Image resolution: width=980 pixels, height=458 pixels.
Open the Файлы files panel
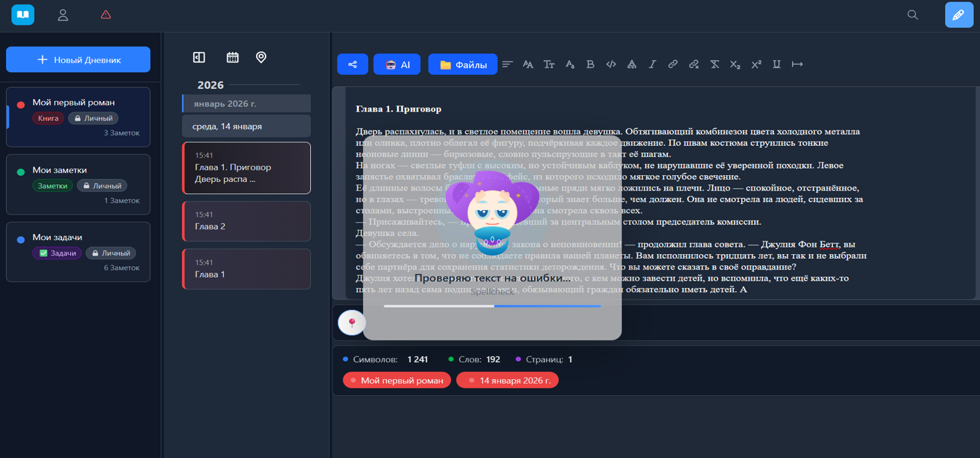tap(463, 64)
